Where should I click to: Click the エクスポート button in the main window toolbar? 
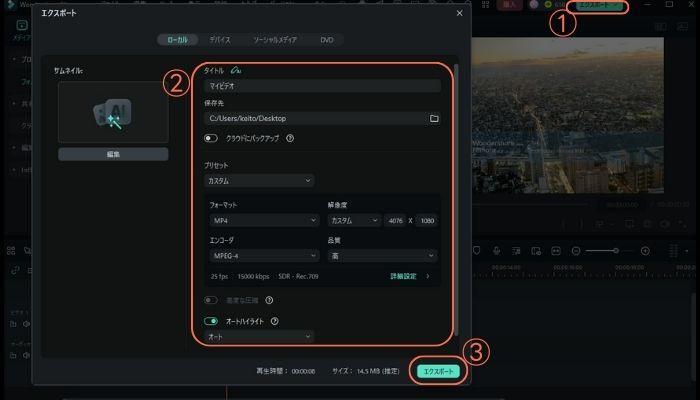(x=600, y=5)
